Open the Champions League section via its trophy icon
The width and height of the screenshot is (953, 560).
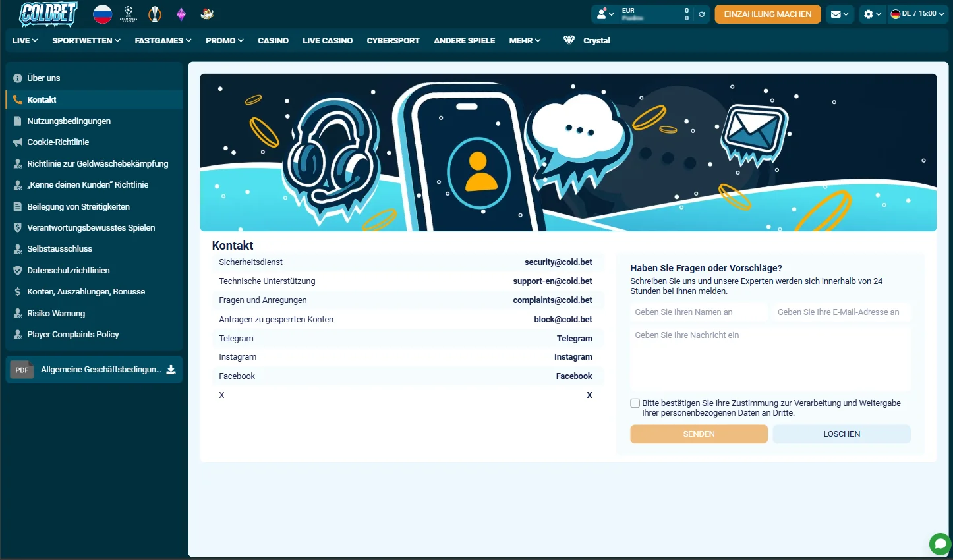128,13
